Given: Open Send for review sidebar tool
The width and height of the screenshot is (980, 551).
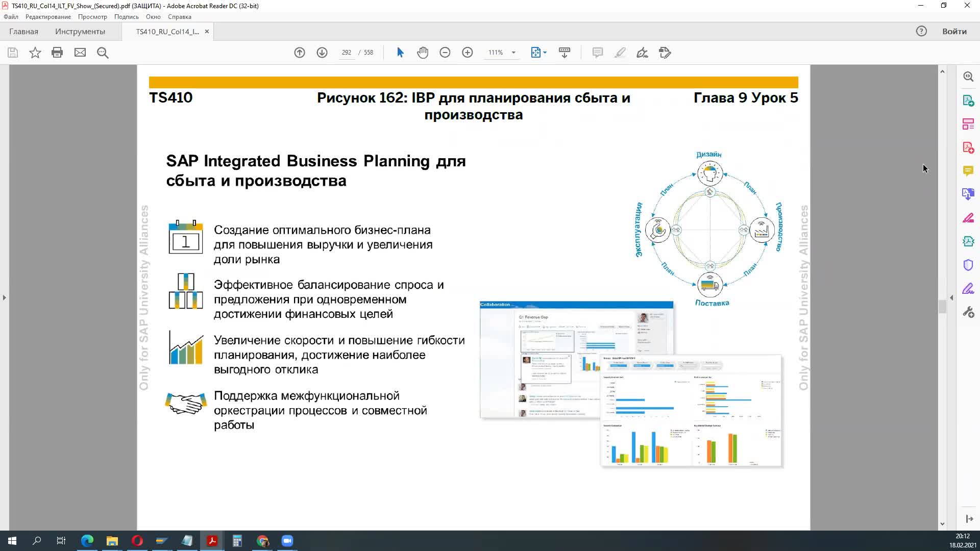Looking at the screenshot, I should [x=968, y=241].
